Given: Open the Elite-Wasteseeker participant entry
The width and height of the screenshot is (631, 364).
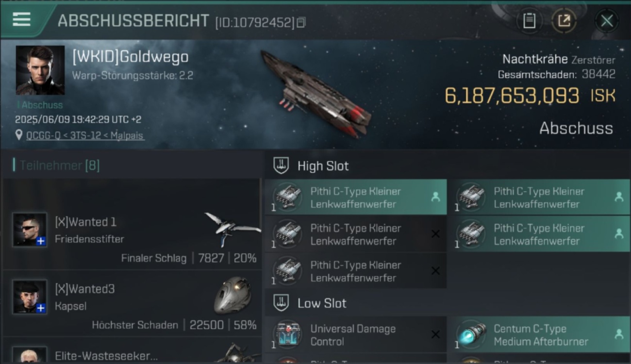Looking at the screenshot, I should click(132, 355).
